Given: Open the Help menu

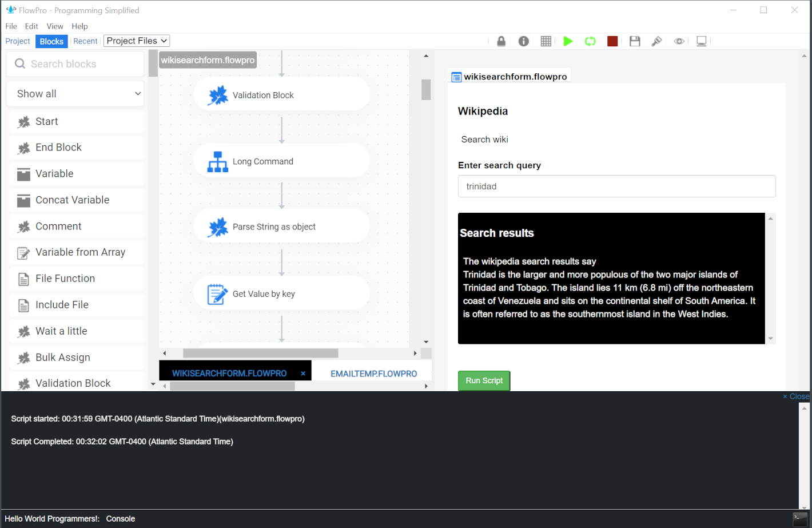Looking at the screenshot, I should pyautogui.click(x=79, y=26).
